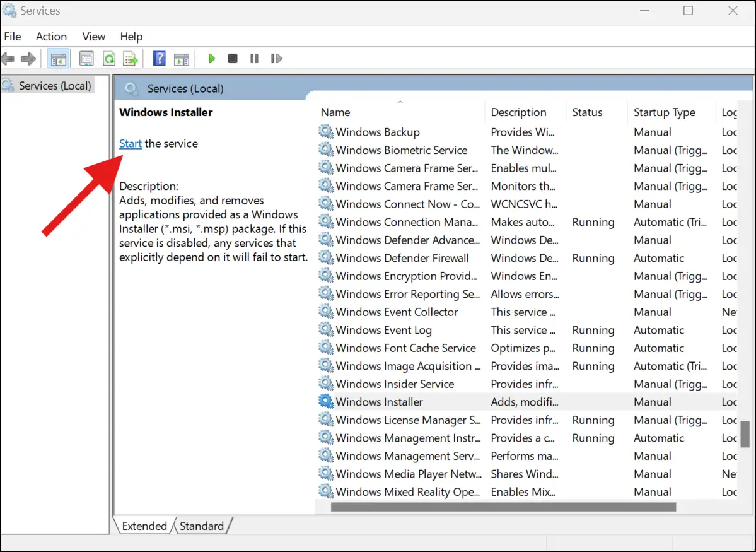Click the Show/Hide Console Tree toolbar icon

click(x=58, y=58)
